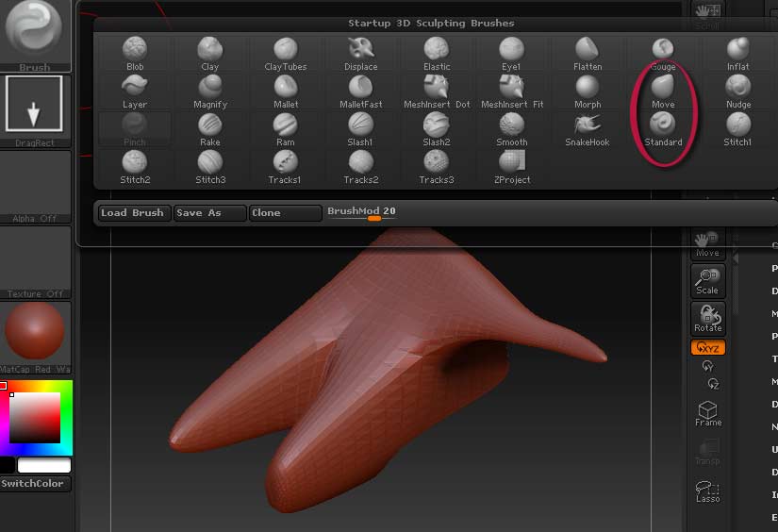Click the Save As button

[209, 213]
